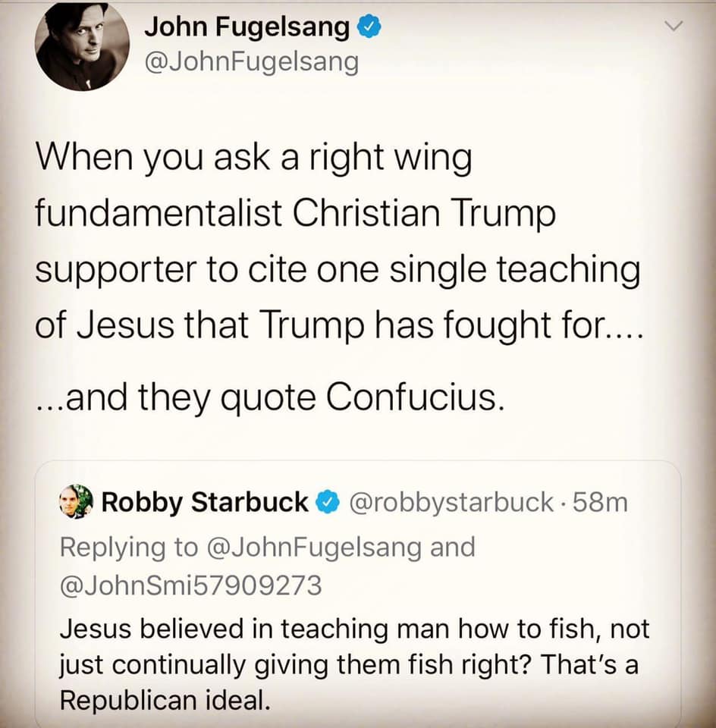Open @JohnFugelsang mention in Replying to line

pos(313,547)
